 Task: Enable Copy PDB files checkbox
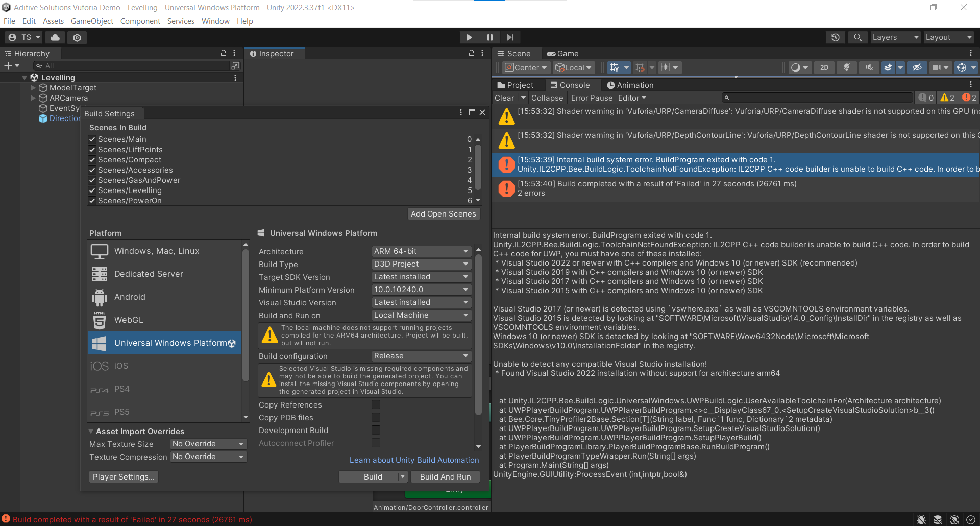(376, 417)
